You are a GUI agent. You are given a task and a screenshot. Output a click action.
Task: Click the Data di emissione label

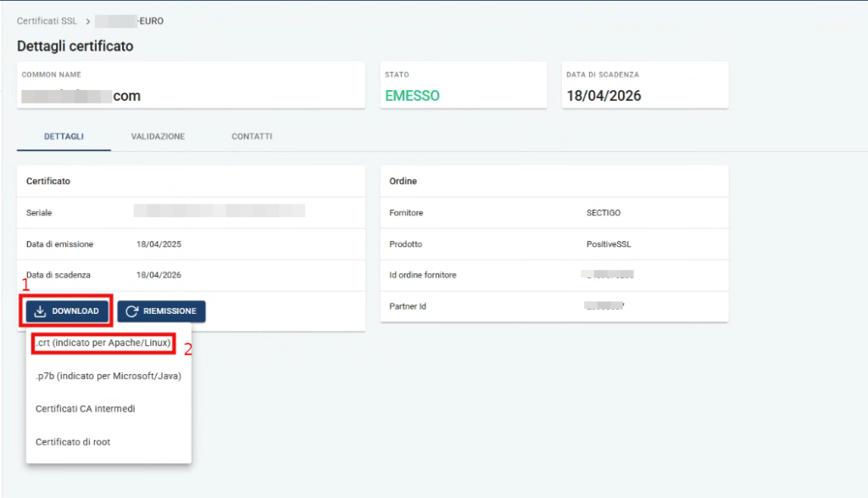tap(60, 244)
